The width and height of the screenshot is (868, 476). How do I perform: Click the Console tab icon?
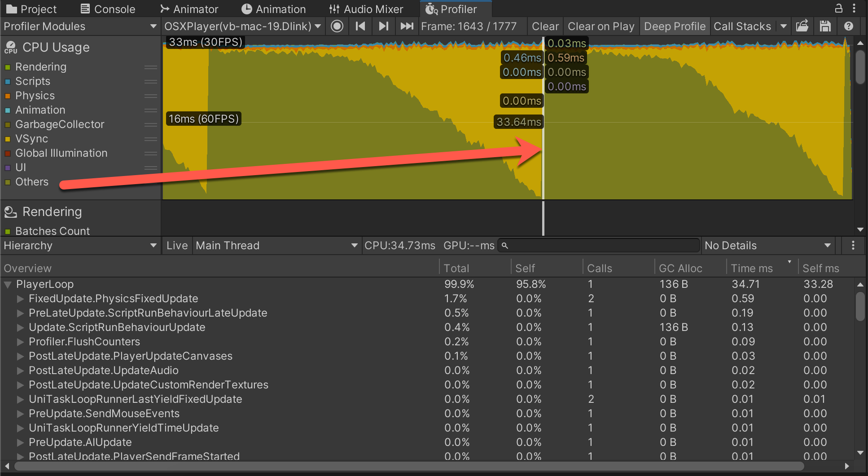tap(85, 9)
